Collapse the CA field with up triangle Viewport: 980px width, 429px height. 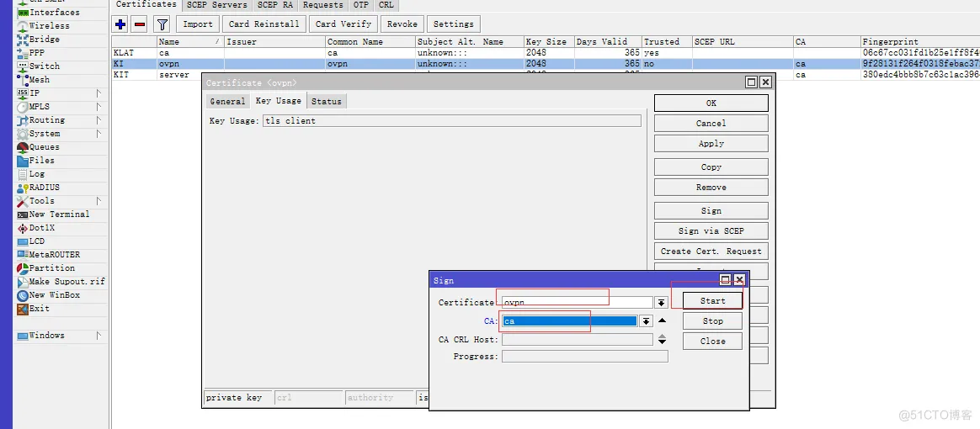click(x=662, y=320)
